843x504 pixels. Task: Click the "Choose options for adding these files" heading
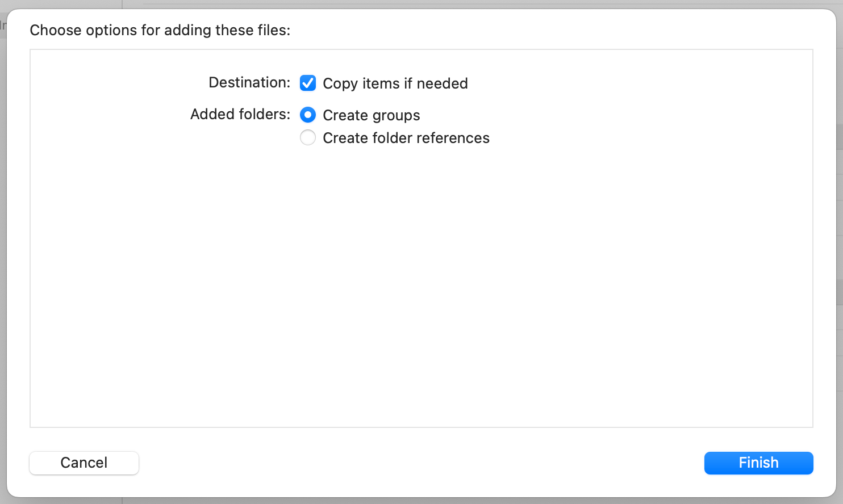click(160, 30)
